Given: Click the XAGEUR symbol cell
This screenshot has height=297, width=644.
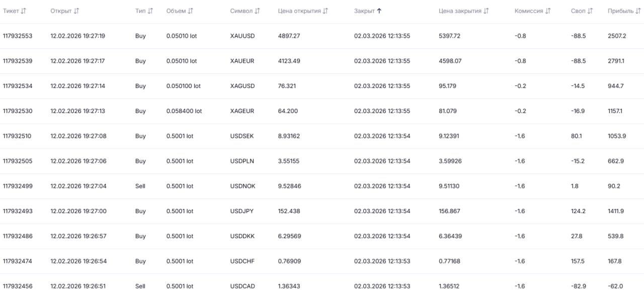Looking at the screenshot, I should (x=242, y=111).
